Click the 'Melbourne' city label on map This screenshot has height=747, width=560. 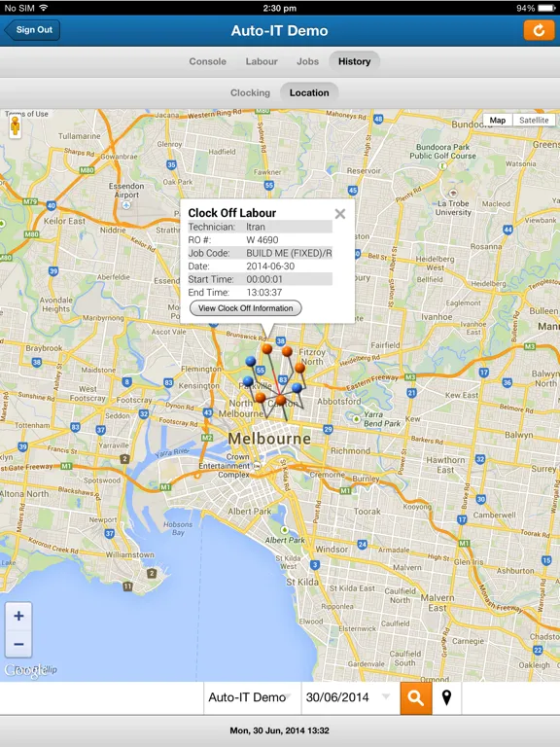pyautogui.click(x=269, y=439)
